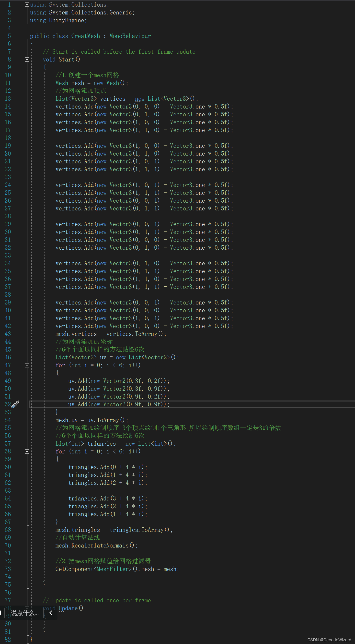Click 'using UnityEngine;' line
The height and width of the screenshot is (644, 355).
tap(58, 20)
